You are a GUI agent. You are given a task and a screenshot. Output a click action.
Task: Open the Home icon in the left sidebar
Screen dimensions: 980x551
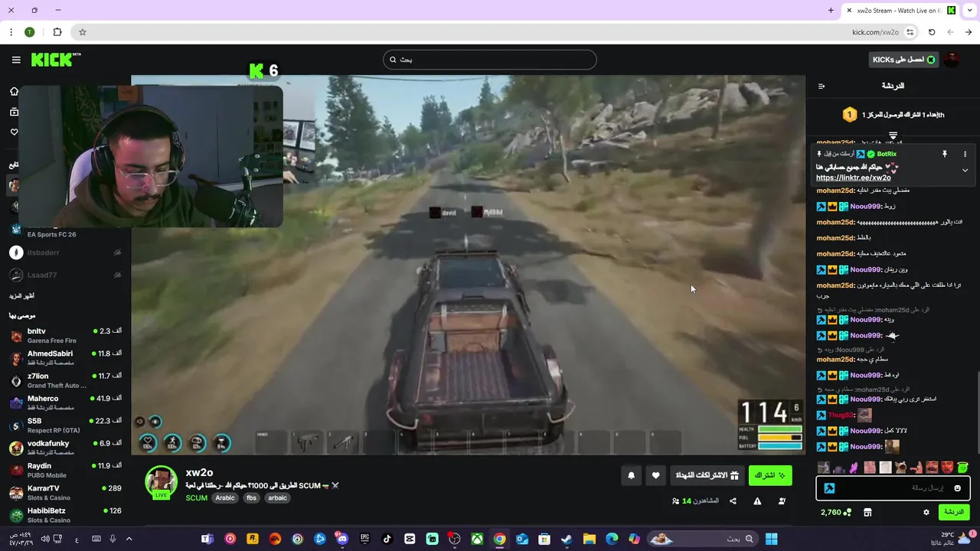[14, 91]
